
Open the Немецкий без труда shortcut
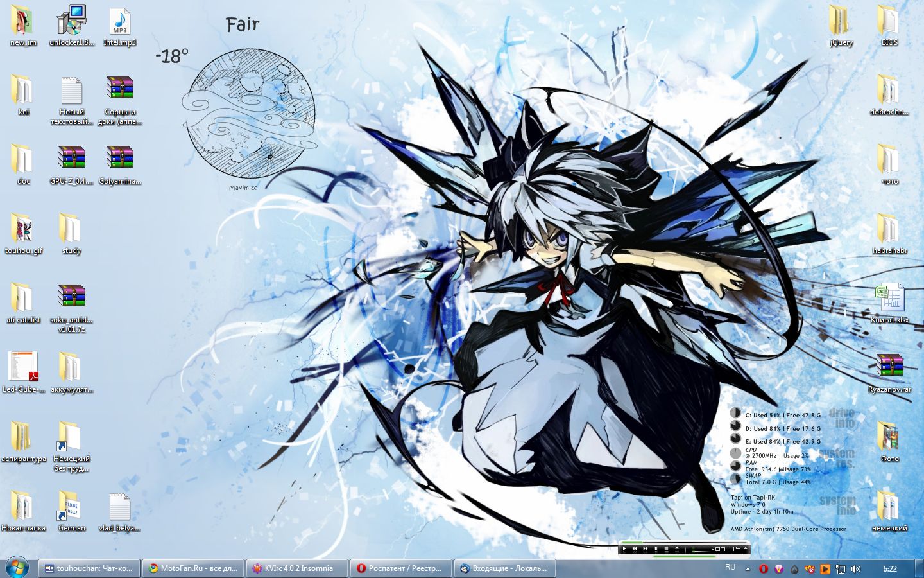pyautogui.click(x=72, y=446)
